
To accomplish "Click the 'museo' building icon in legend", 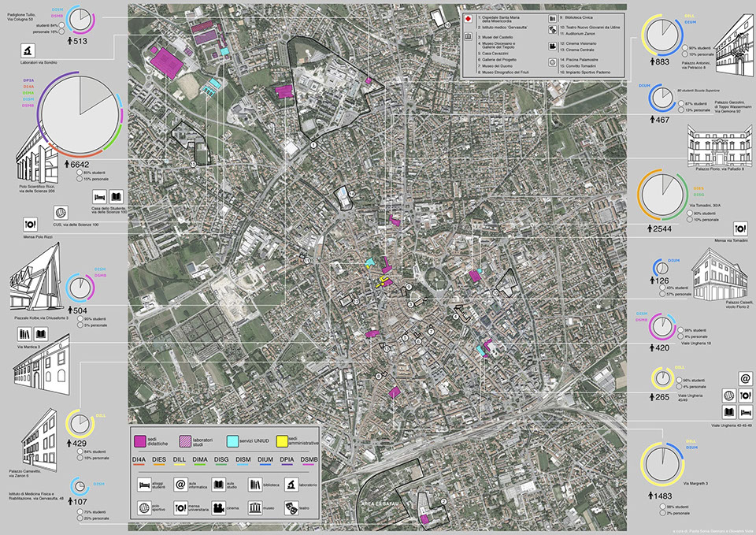I will point(256,508).
